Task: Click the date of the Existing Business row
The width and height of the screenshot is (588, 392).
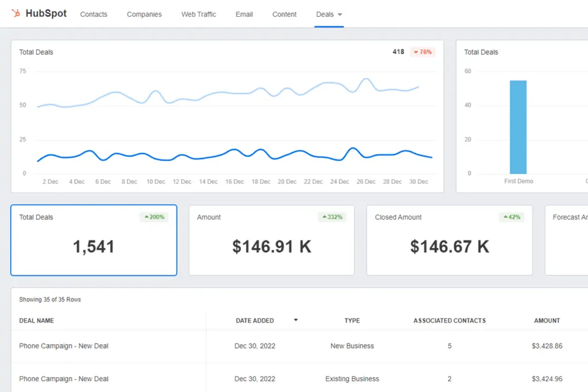Action: (x=255, y=379)
